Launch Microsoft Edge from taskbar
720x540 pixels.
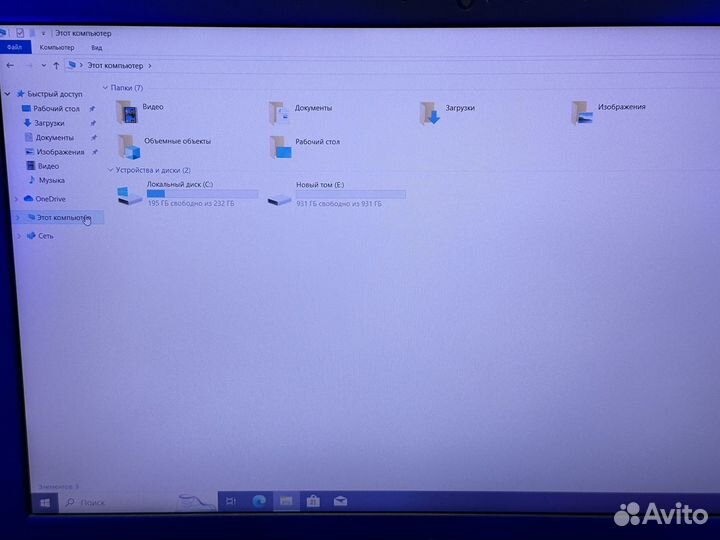pyautogui.click(x=259, y=501)
